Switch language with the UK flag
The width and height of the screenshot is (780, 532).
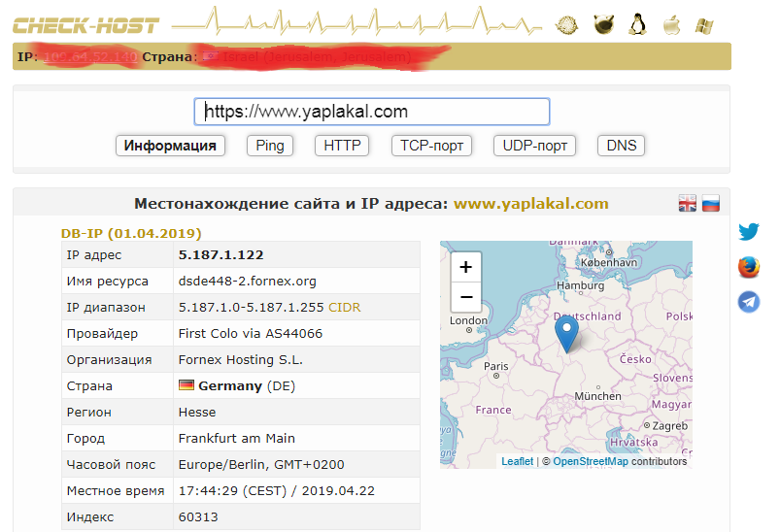click(x=688, y=203)
